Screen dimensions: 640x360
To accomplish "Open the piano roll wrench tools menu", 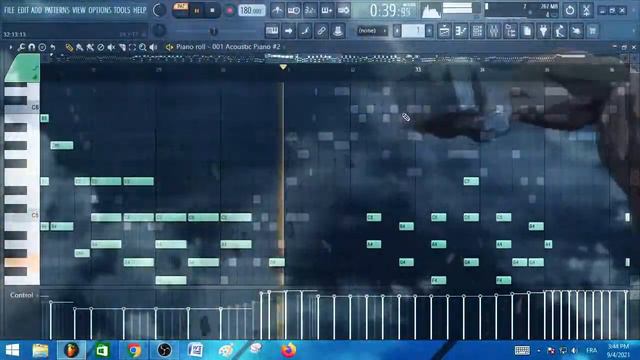I will pyautogui.click(x=21, y=47).
